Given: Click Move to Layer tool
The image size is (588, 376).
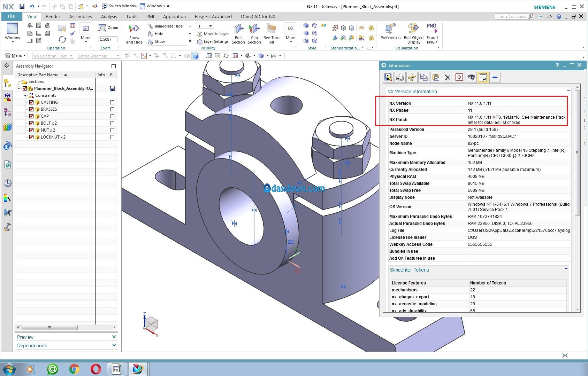Looking at the screenshot, I should pyautogui.click(x=213, y=34).
